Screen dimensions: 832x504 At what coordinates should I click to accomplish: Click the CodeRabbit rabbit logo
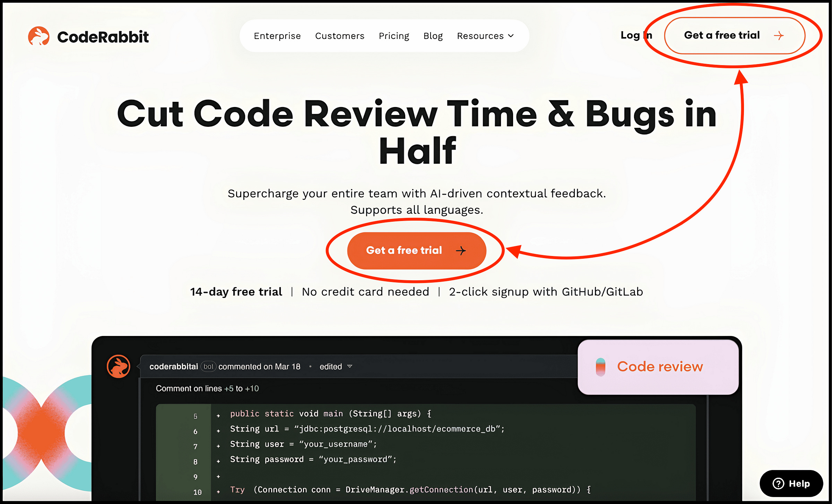39,36
